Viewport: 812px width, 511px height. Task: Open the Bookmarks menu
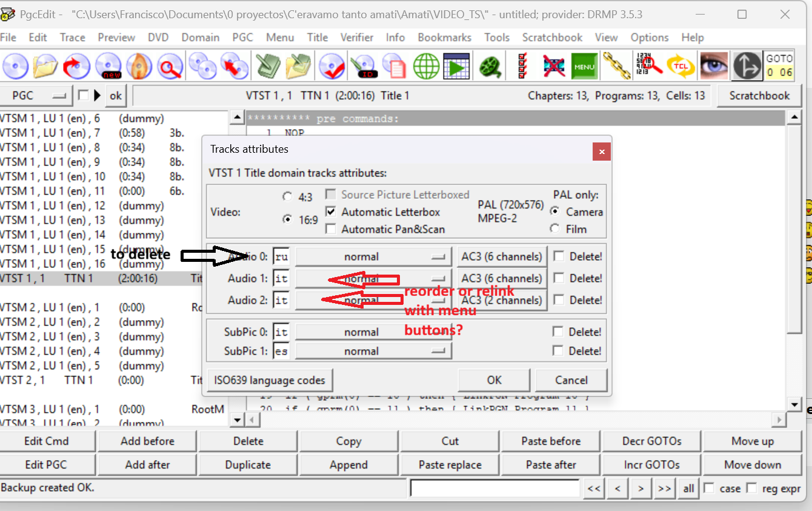tap(444, 38)
